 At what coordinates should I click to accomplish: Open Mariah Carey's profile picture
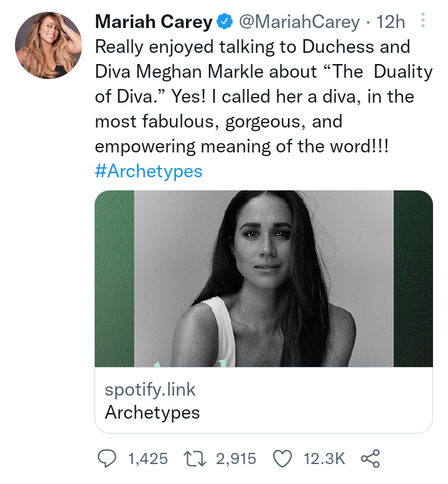(x=49, y=45)
